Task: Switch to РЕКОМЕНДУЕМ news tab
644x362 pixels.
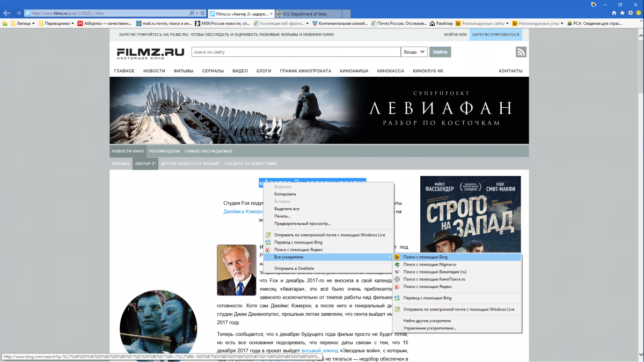Action: [164, 151]
